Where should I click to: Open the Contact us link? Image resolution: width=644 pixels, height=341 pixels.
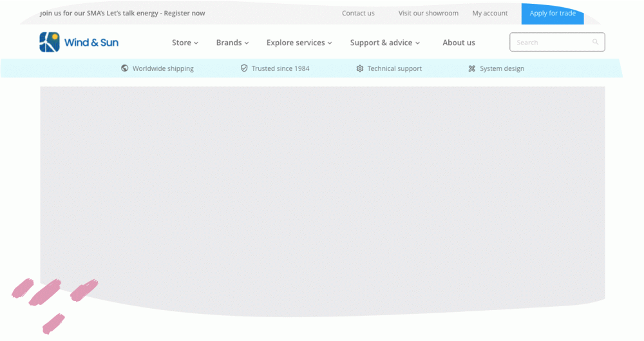click(358, 13)
